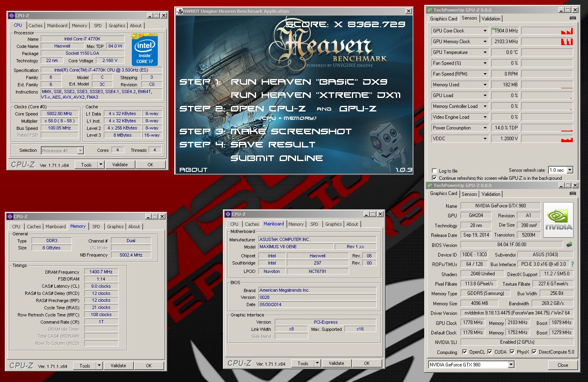This screenshot has width=588, height=382.
Task: Click Run Heaven "Basic" DX9 link
Action: (x=309, y=82)
